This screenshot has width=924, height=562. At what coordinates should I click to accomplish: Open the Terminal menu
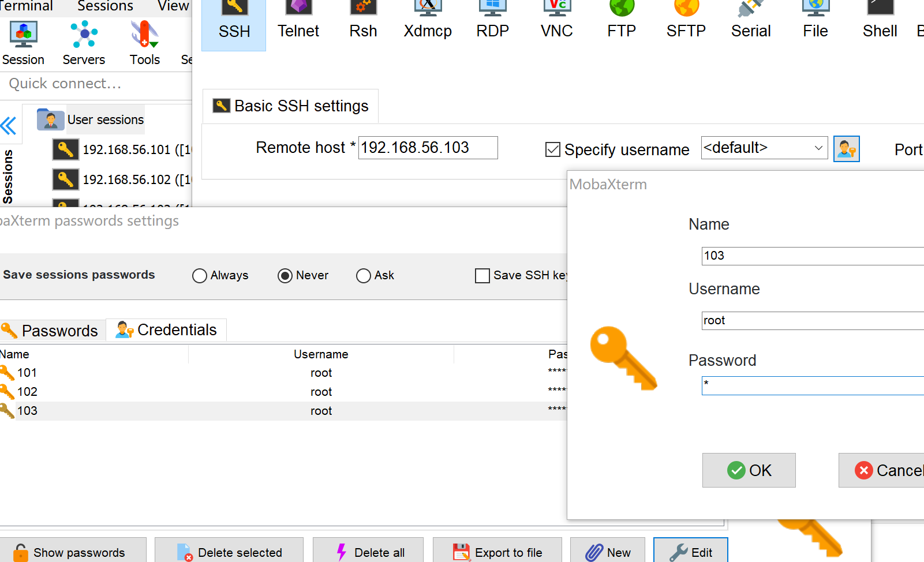pos(26,6)
